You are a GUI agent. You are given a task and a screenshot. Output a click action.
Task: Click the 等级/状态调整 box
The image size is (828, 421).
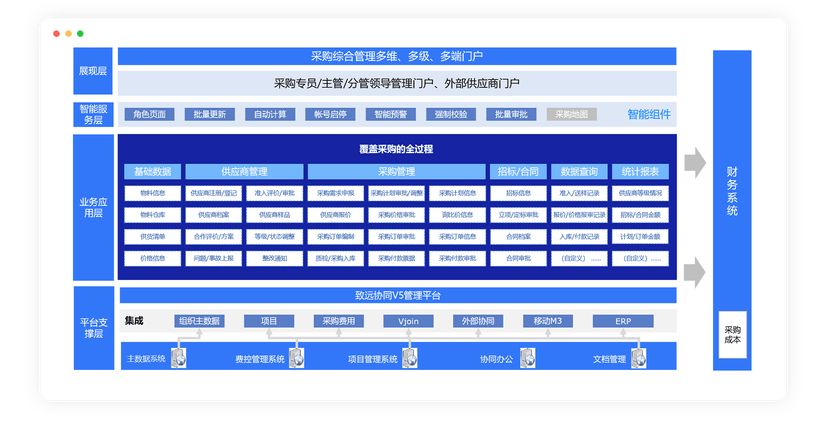coord(275,237)
